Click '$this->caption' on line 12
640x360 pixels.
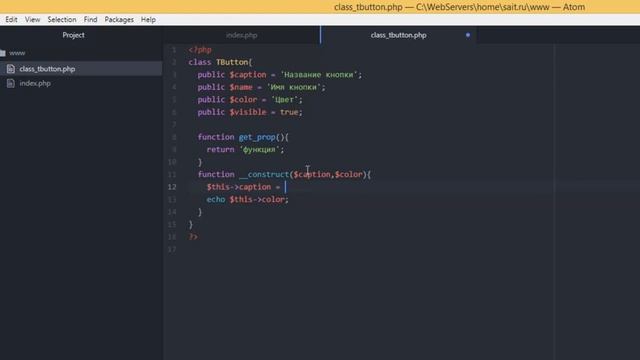tap(239, 187)
